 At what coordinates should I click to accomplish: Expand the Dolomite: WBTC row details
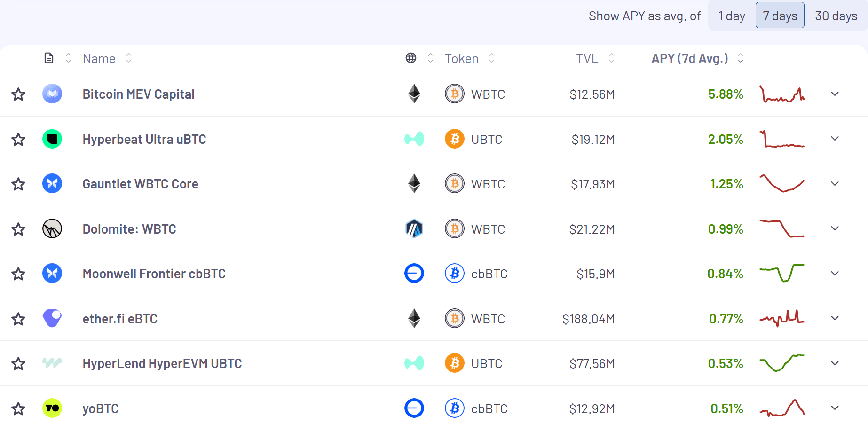coord(835,228)
